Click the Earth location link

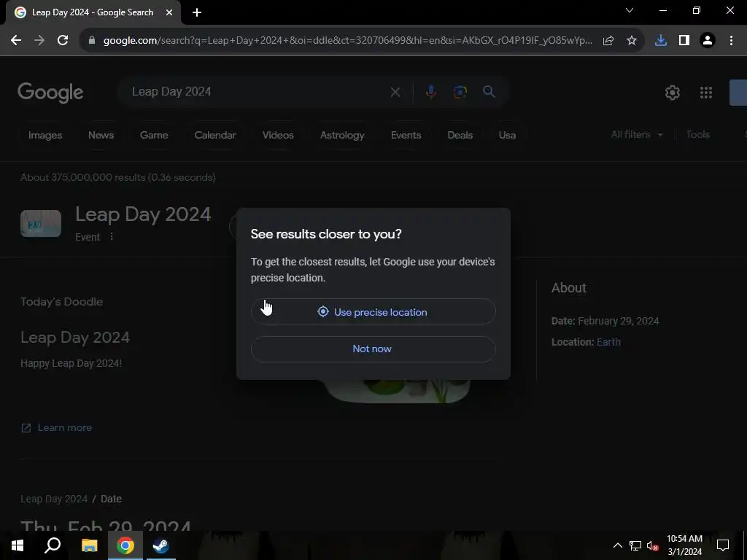(x=608, y=342)
